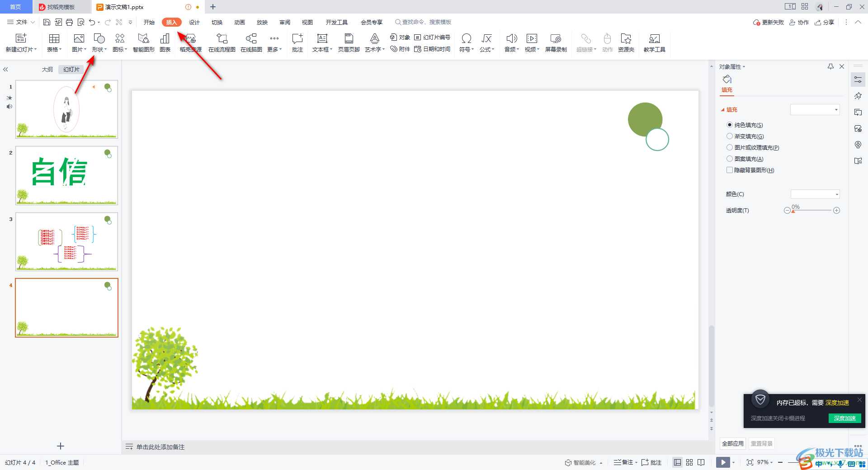The image size is (868, 470).
Task: Collapse the Fill (填充) section
Action: [x=723, y=110]
